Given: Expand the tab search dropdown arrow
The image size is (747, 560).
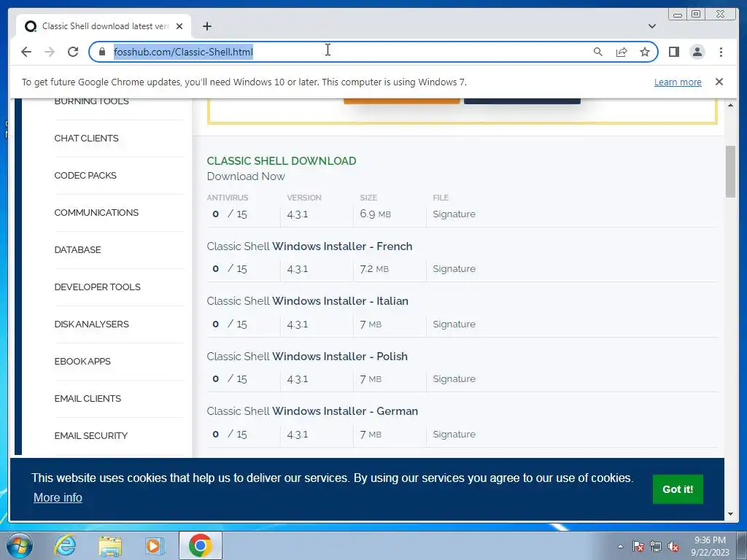Looking at the screenshot, I should pyautogui.click(x=651, y=26).
